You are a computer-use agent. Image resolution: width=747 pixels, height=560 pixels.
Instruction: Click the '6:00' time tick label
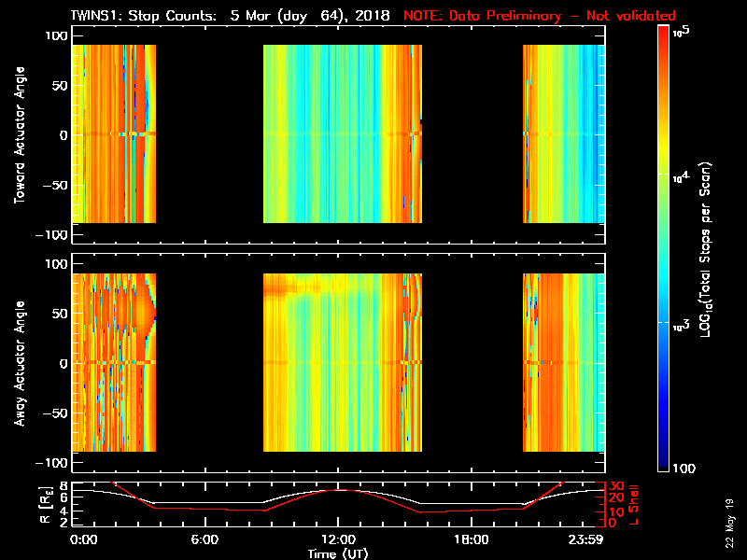tap(204, 540)
